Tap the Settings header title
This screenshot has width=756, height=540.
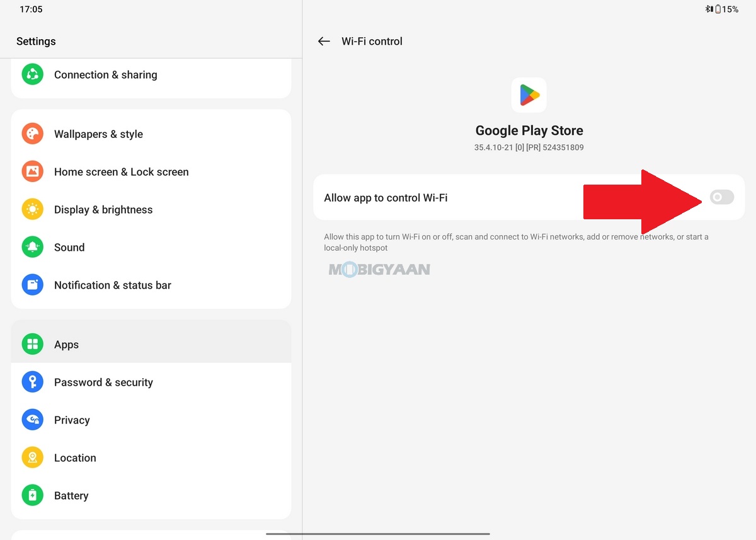(36, 42)
